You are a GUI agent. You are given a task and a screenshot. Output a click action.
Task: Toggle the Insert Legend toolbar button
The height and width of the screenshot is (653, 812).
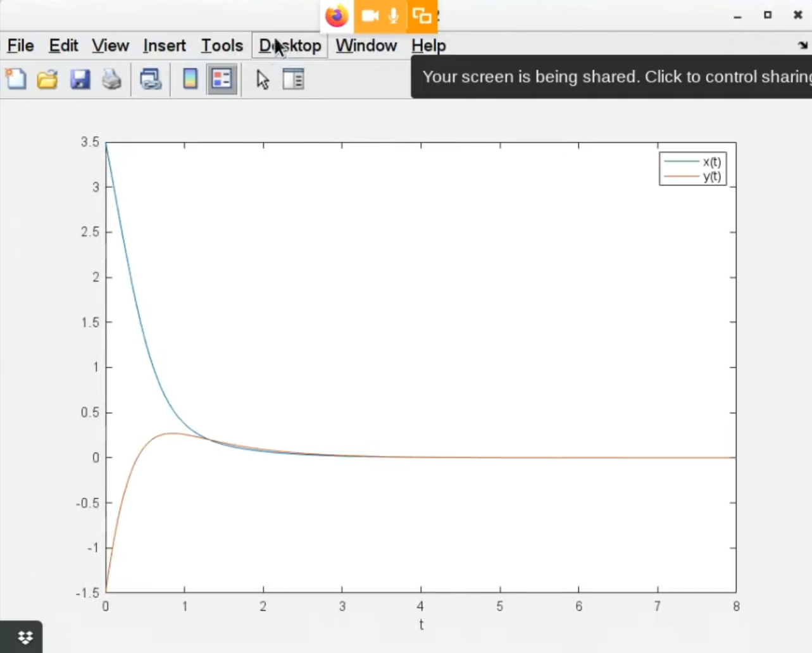tap(222, 79)
